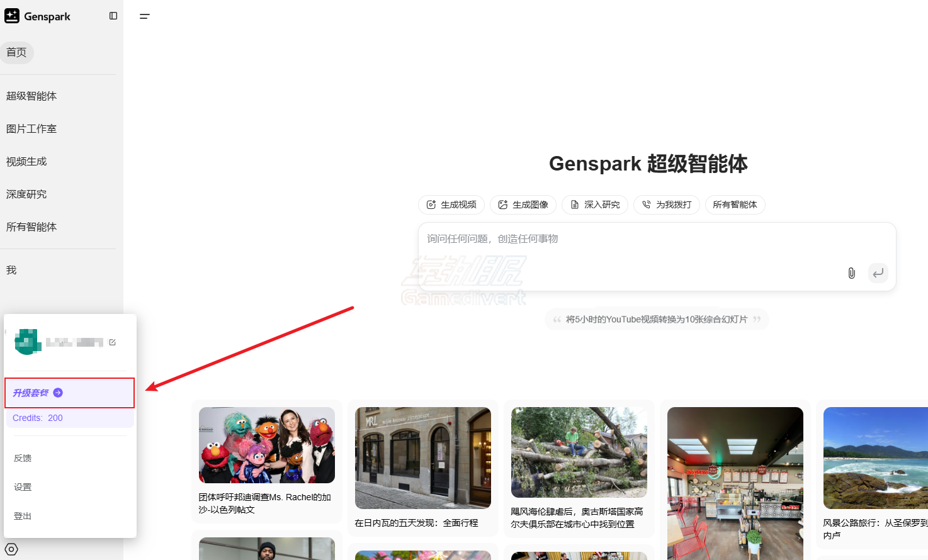Click the 团体呼吁邦迪调查Ms. Rachel article title

(265, 503)
